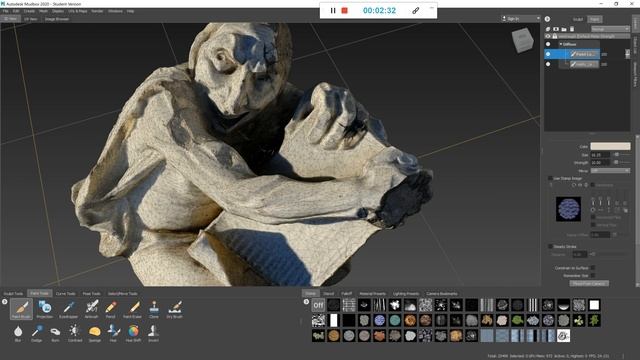Open the Image Browser tab
The height and width of the screenshot is (360, 640).
pyautogui.click(x=57, y=19)
